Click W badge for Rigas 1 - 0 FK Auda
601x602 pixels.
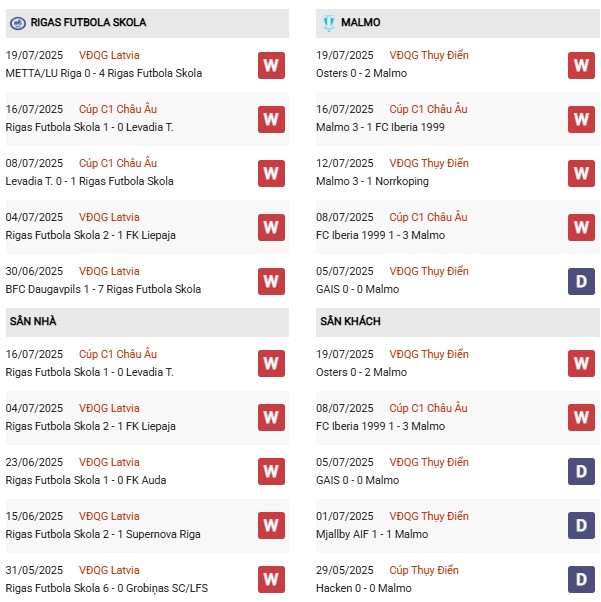point(271,471)
